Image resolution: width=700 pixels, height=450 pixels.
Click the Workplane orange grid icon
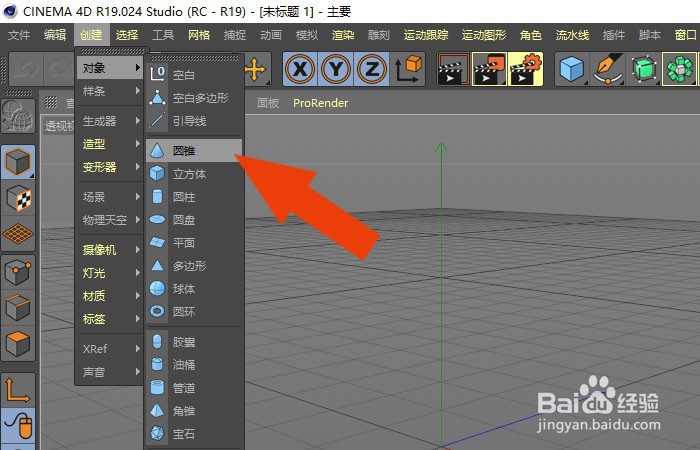click(x=18, y=234)
